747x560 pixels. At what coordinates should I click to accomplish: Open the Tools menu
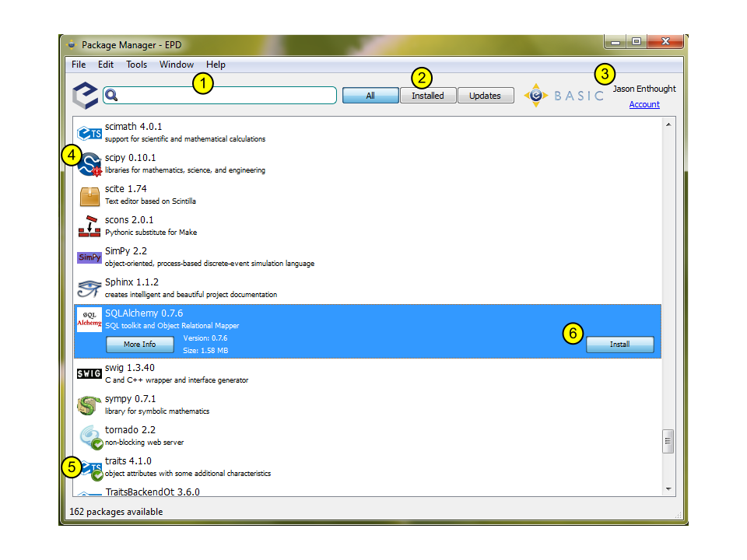click(137, 65)
